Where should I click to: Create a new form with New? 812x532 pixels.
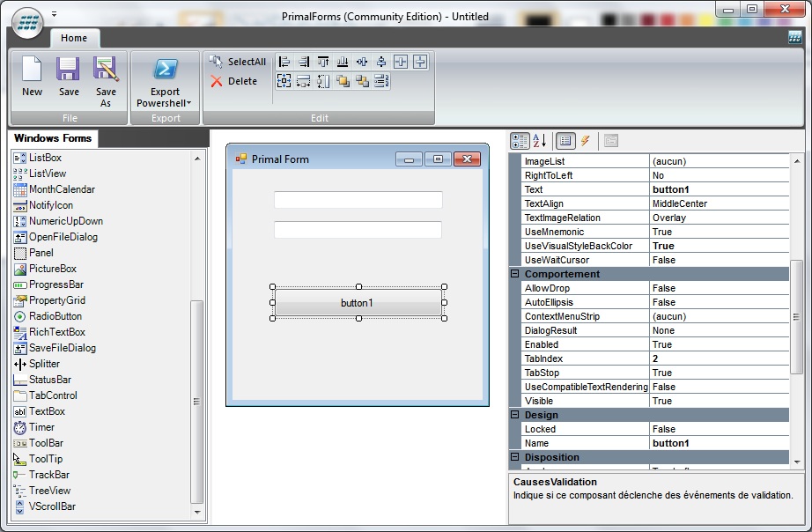click(x=32, y=77)
